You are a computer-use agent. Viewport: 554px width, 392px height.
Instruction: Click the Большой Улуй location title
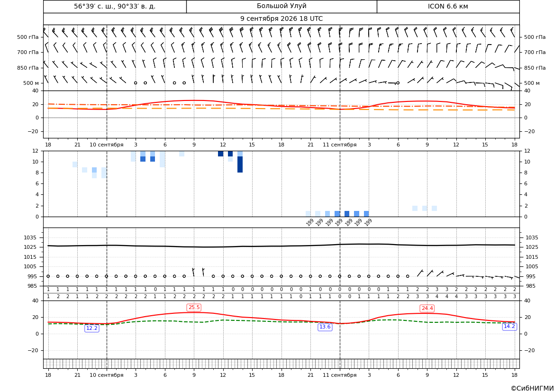pos(282,6)
